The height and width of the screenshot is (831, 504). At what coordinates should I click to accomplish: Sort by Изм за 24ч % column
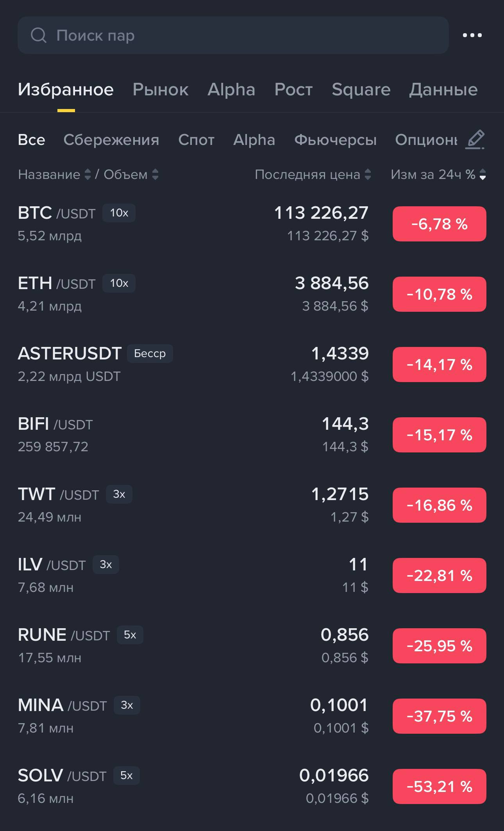click(x=438, y=175)
